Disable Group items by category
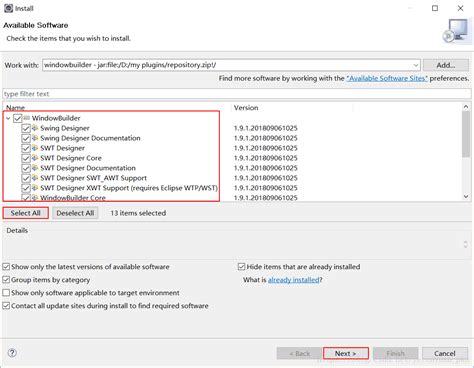Screen dimensions: 474x368 6,280
